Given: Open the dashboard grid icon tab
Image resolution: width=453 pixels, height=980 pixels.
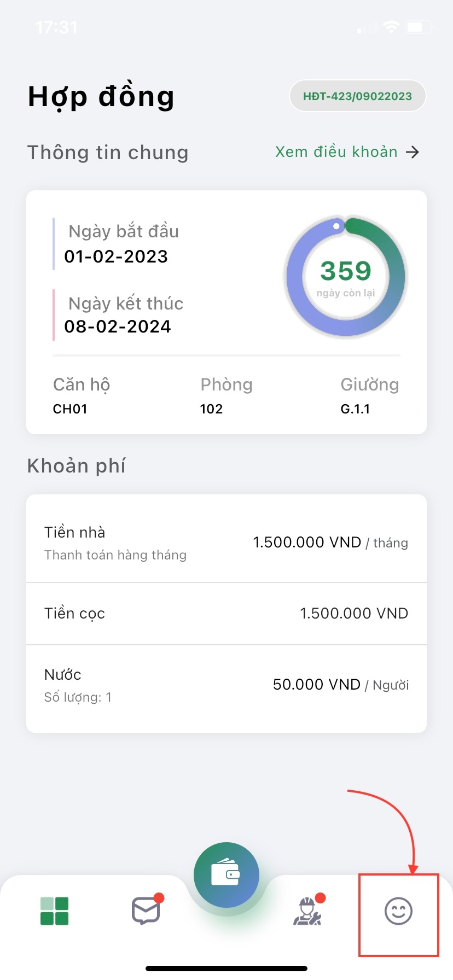Looking at the screenshot, I should (x=55, y=911).
